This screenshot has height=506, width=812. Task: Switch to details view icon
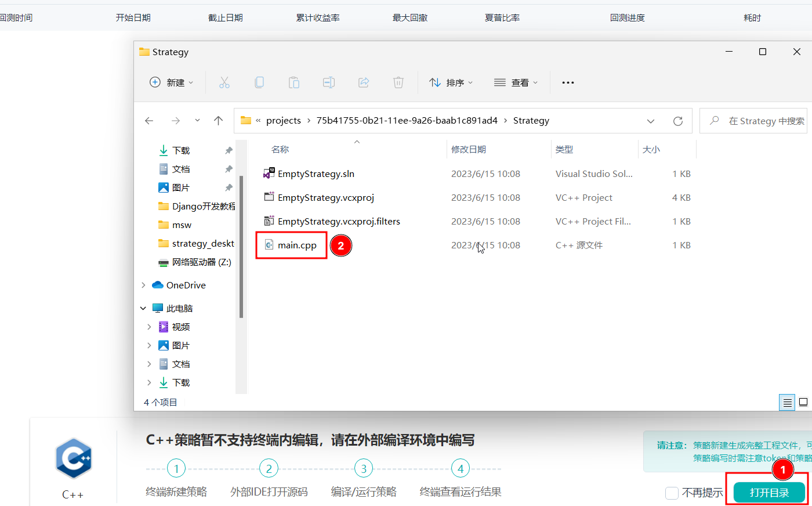point(787,402)
